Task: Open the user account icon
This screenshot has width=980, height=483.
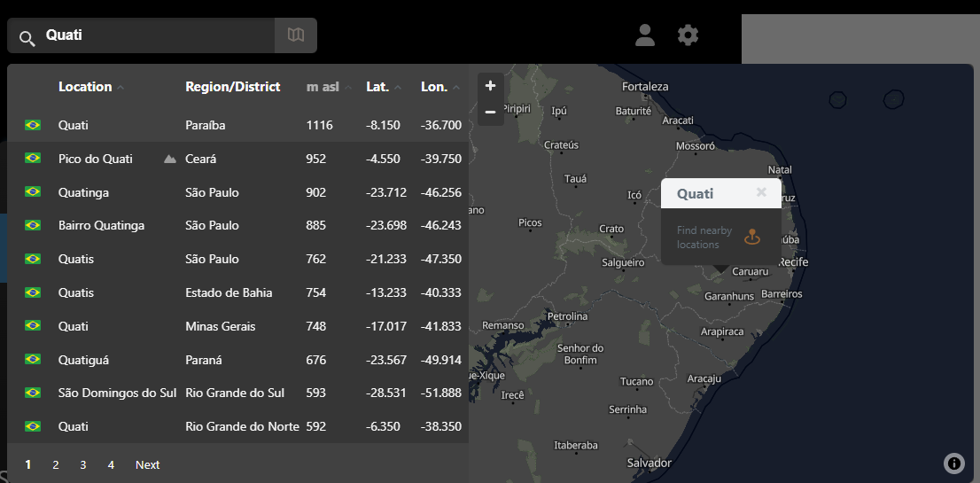Action: click(x=644, y=35)
